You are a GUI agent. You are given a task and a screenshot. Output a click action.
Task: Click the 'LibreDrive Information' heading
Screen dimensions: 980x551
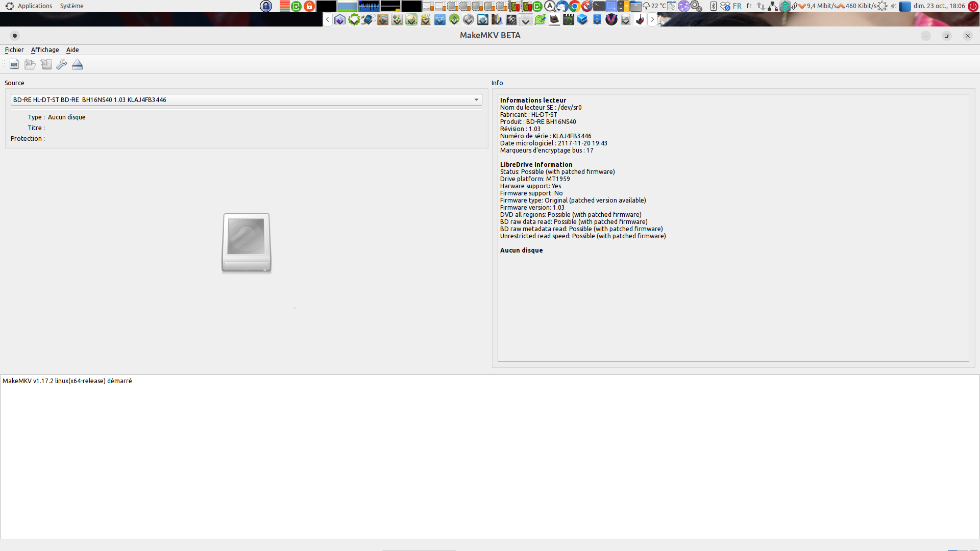(536, 165)
